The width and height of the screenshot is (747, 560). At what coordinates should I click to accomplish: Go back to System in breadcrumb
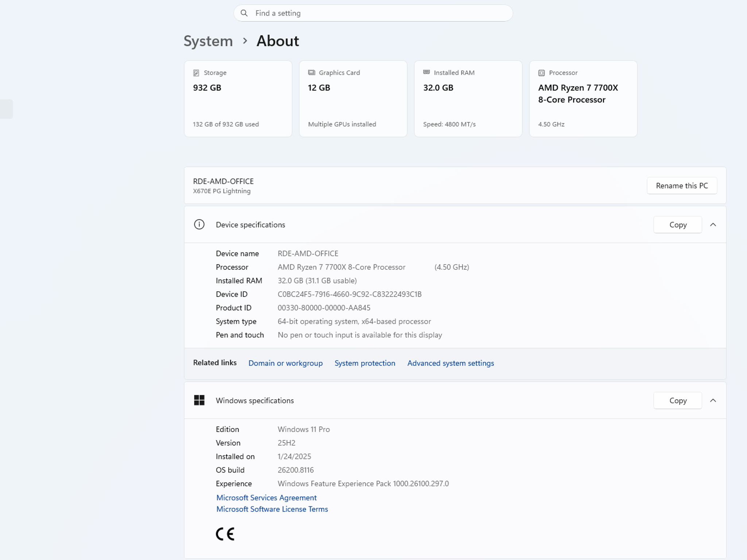point(208,41)
